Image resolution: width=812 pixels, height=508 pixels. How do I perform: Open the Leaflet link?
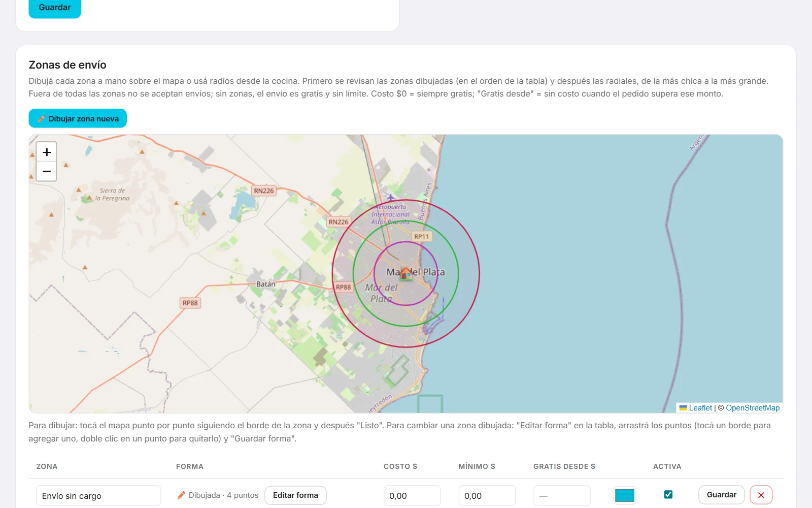click(700, 408)
